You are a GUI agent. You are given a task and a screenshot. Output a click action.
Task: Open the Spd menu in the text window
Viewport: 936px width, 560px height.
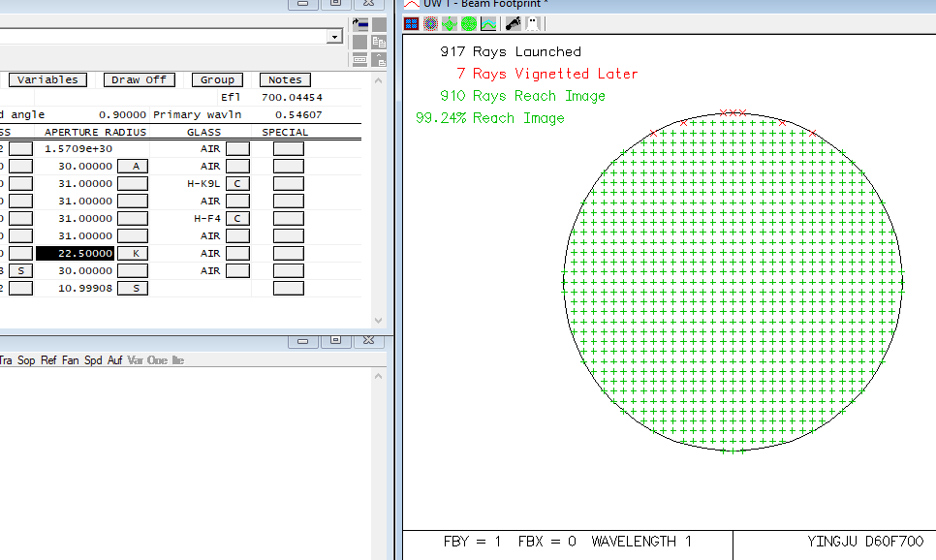[93, 360]
